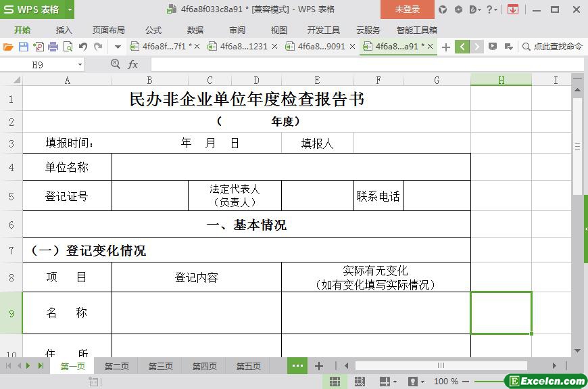
Task: Click the formula bar input field
Action: pyautogui.click(x=365, y=64)
